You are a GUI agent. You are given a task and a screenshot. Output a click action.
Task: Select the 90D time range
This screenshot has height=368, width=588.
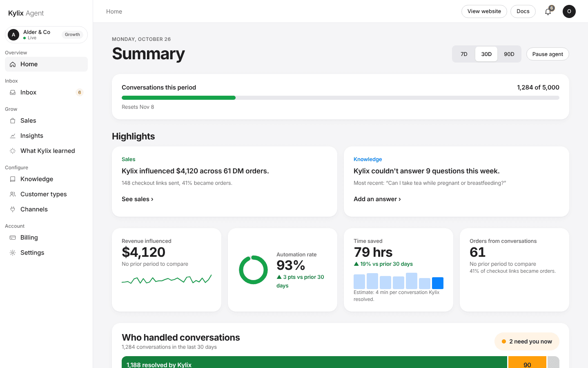point(509,54)
